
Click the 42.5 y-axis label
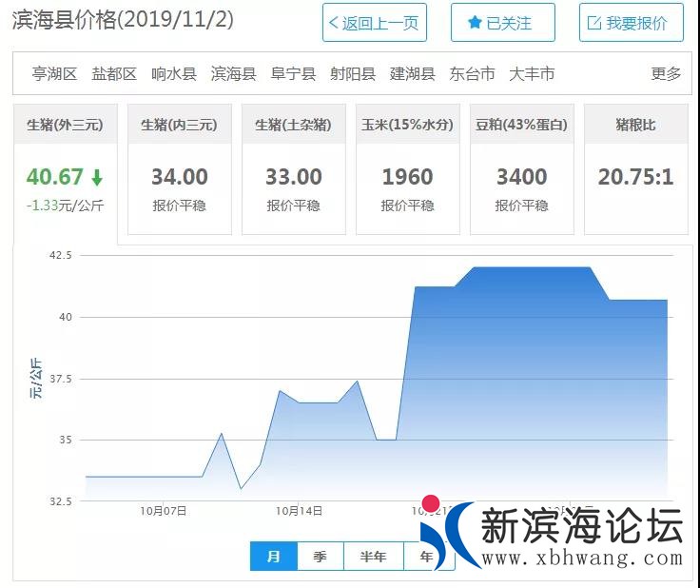tap(61, 255)
